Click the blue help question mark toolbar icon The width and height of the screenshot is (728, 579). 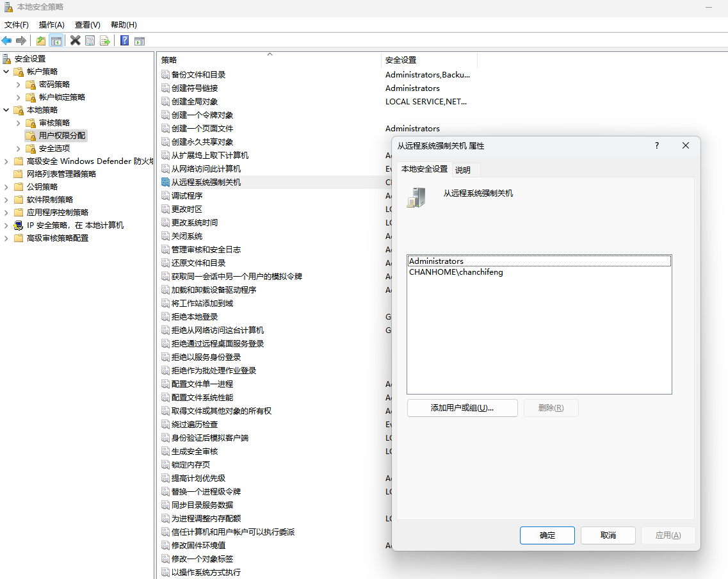[123, 40]
